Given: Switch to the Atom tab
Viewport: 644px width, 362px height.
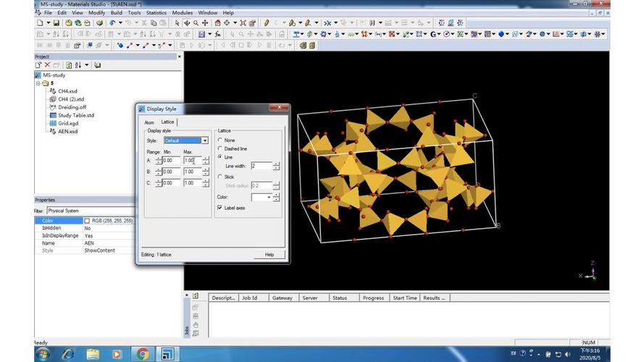Looking at the screenshot, I should [149, 122].
